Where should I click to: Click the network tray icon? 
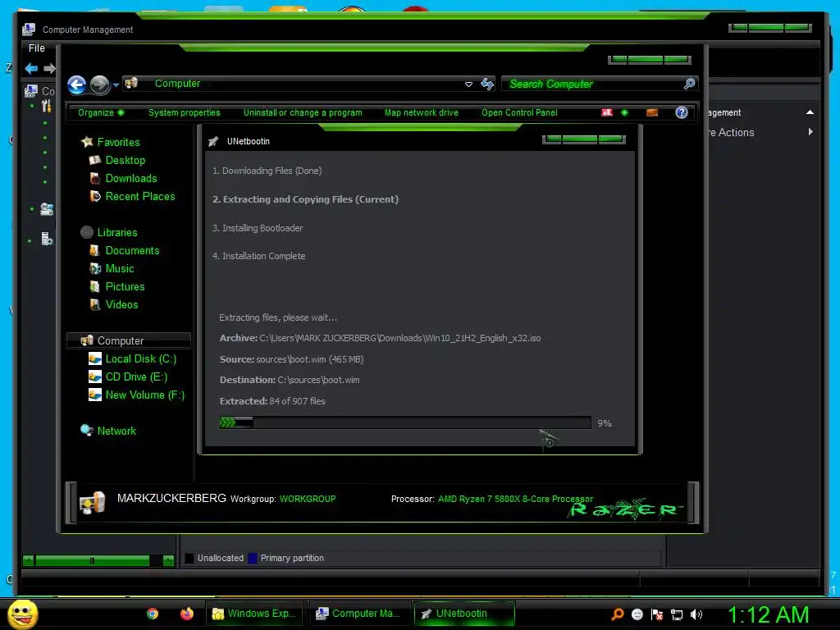[677, 614]
